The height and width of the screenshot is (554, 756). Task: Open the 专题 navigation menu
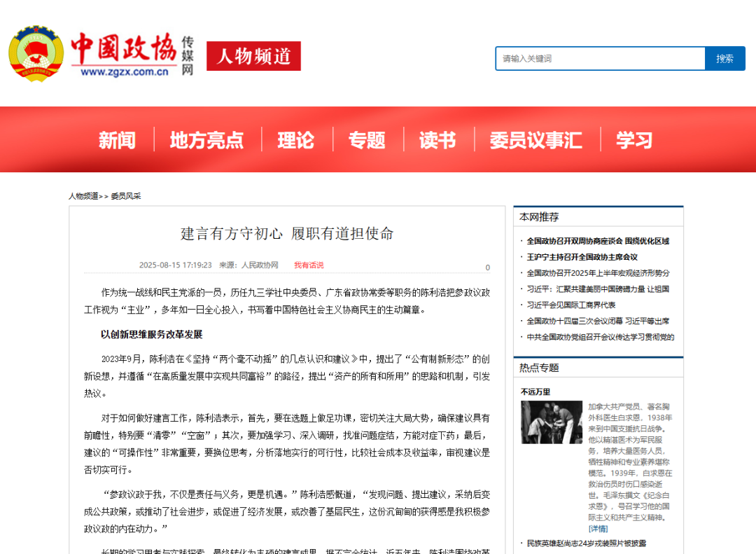[367, 139]
